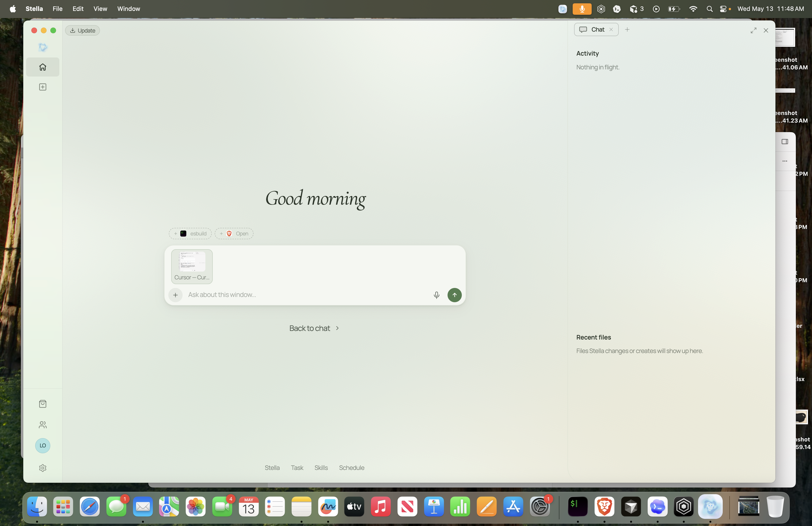This screenshot has height=526, width=812.
Task: Open the Home view in sidebar
Action: (x=43, y=67)
